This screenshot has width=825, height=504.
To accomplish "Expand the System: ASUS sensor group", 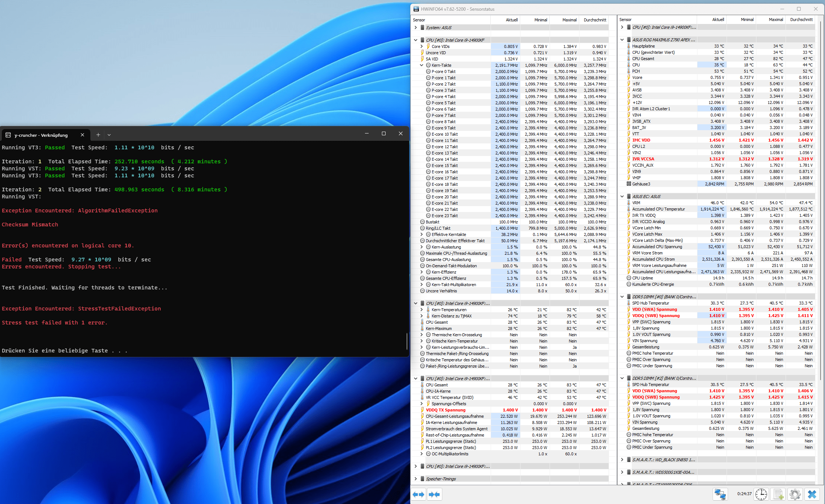I will pos(416,28).
